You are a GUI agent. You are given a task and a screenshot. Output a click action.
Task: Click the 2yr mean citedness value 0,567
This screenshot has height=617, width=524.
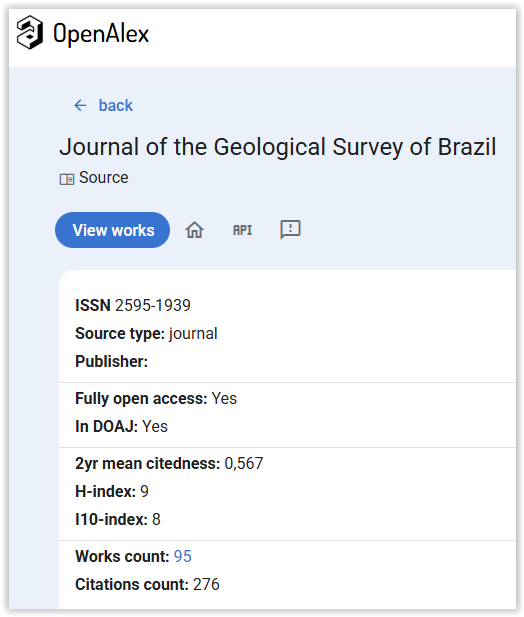point(244,464)
